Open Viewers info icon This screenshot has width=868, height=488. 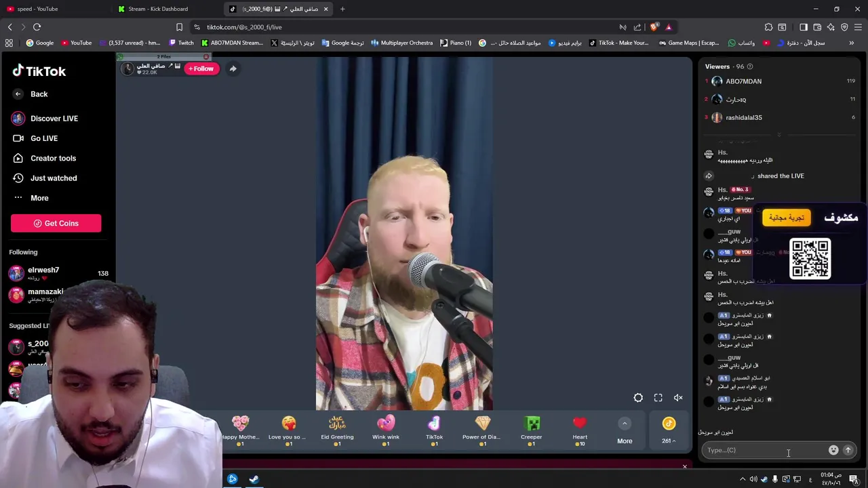pyautogui.click(x=749, y=66)
